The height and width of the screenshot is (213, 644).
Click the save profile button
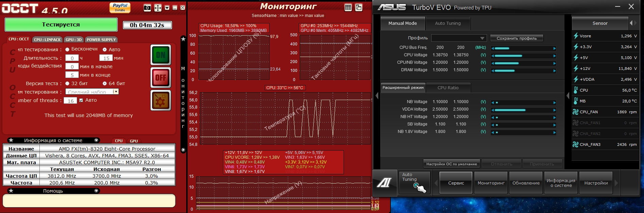pyautogui.click(x=517, y=38)
